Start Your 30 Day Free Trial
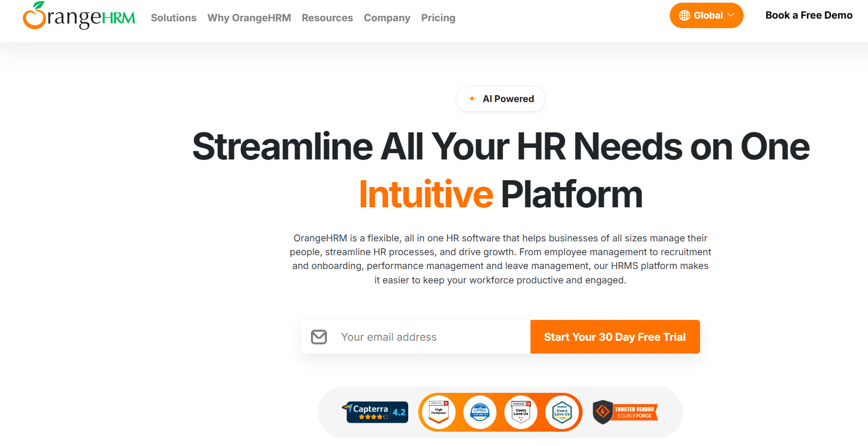Image resolution: width=868 pixels, height=446 pixels. [615, 337]
